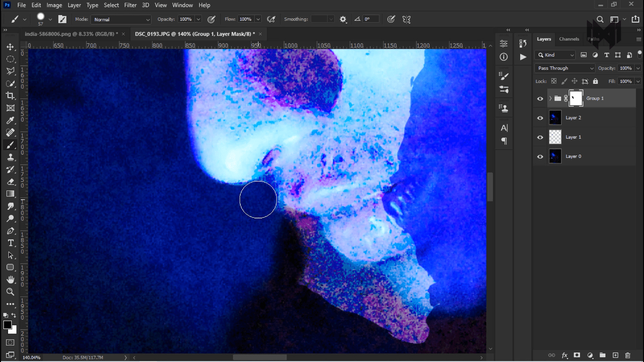Switch to india-5868006.png document tab
This screenshot has width=644, height=362.
pyautogui.click(x=72, y=34)
